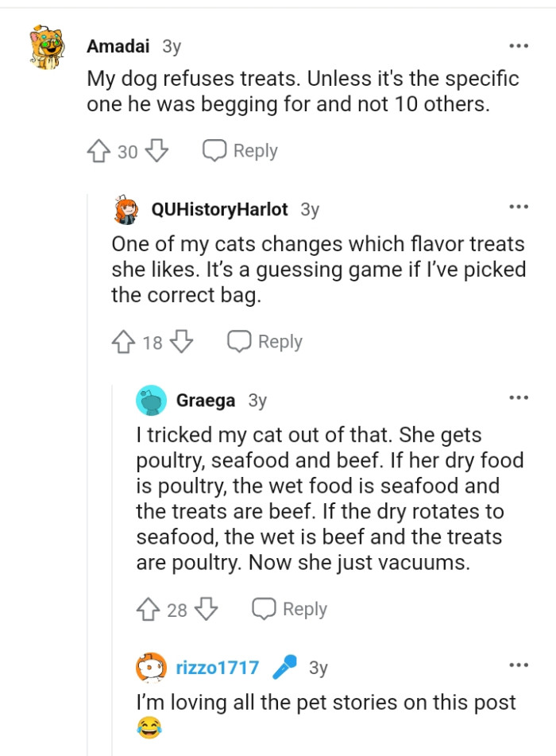556x756 pixels.
Task: Open the options menu on QUHistoryHarlot's comment
Action: click(x=518, y=206)
